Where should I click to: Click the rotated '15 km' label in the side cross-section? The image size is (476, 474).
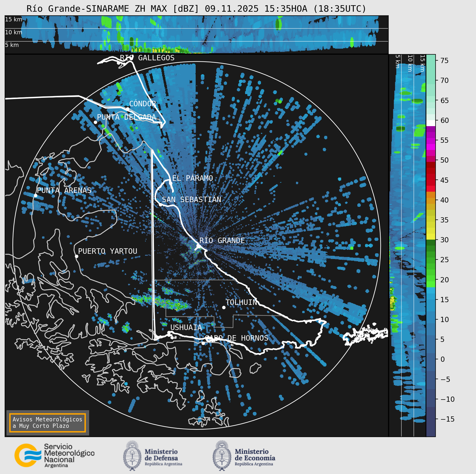[422, 63]
